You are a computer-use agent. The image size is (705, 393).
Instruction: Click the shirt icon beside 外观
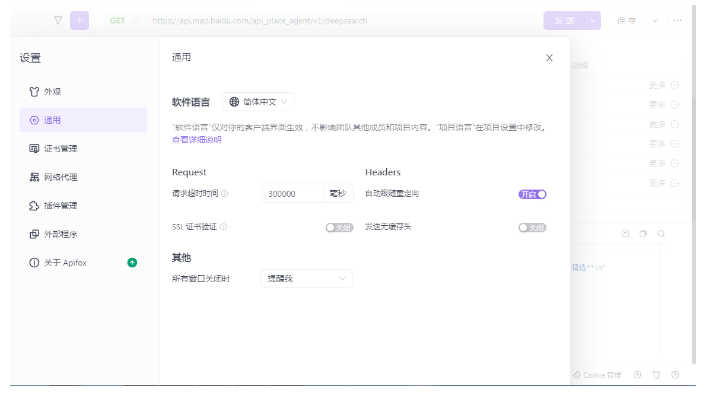34,92
